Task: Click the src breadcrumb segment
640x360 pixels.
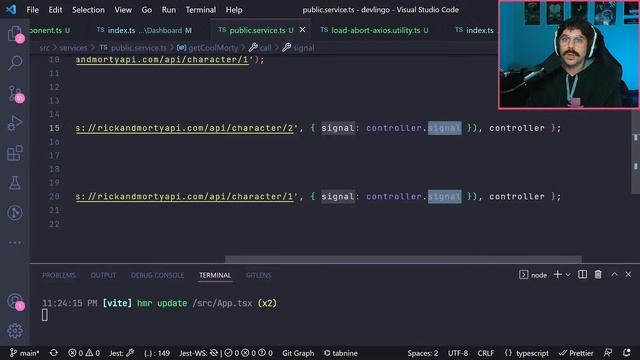Action: 44,48
